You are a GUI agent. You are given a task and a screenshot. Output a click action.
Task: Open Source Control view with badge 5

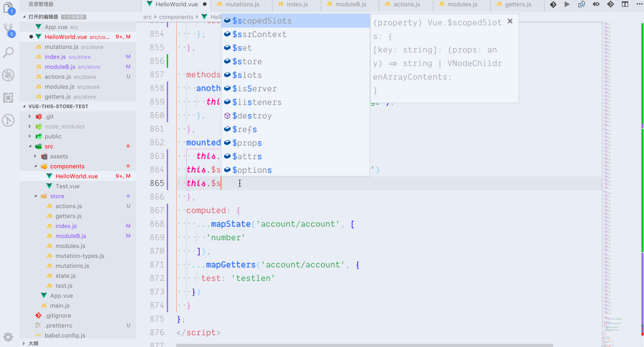click(x=9, y=30)
